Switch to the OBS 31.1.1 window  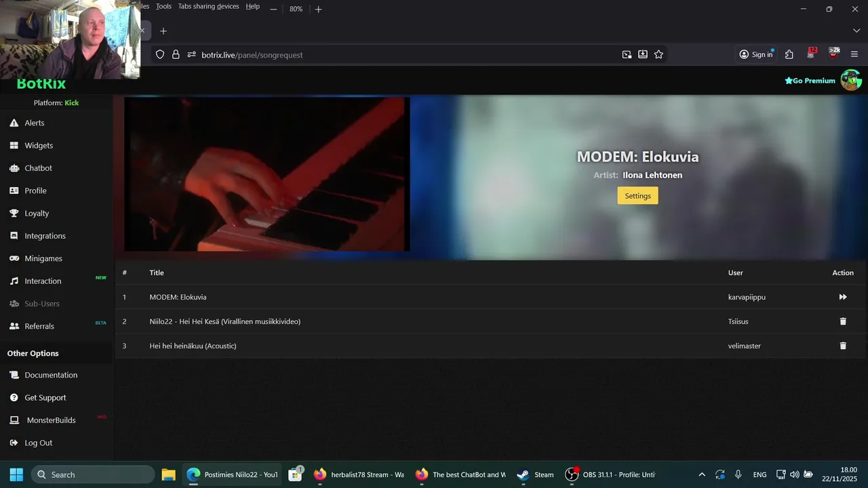[x=610, y=474]
